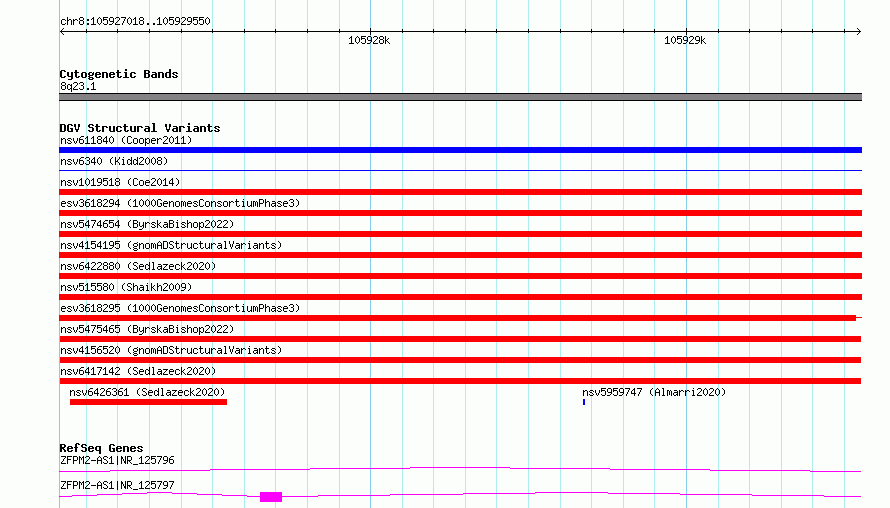Click the chr8:105927018..105929550 coordinate label
The image size is (890, 508).
(135, 21)
